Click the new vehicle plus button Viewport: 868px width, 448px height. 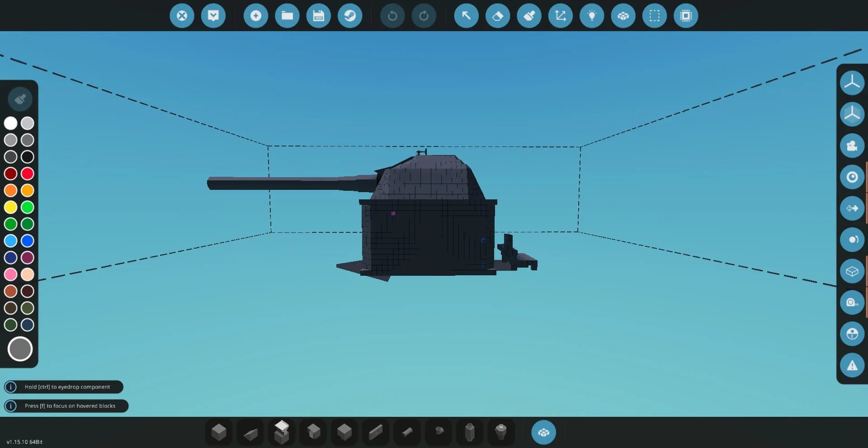pos(256,16)
